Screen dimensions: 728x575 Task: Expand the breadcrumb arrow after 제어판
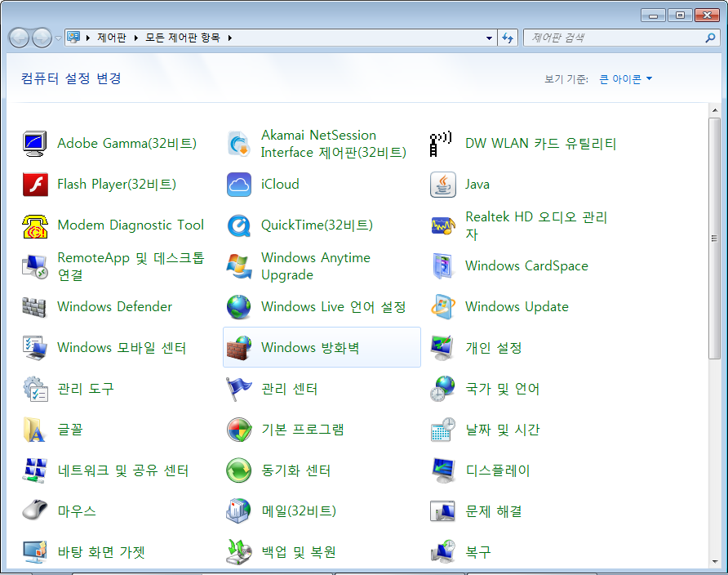tap(135, 38)
